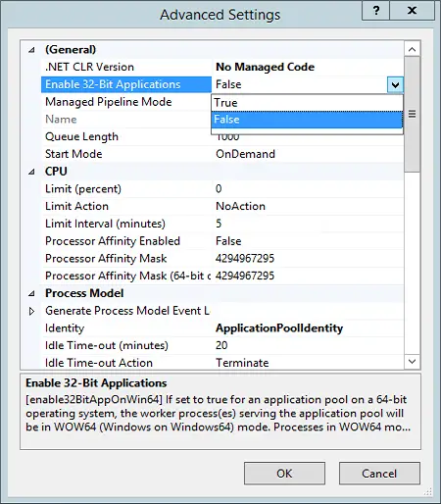The height and width of the screenshot is (504, 441).
Task: Collapse the Process Model section
Action: pyautogui.click(x=31, y=293)
